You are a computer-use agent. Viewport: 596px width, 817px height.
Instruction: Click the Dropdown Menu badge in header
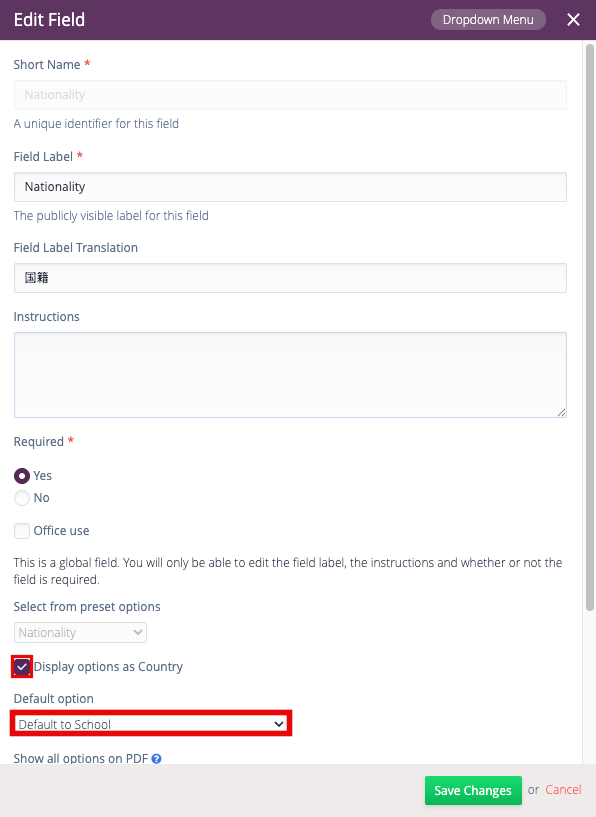tap(488, 20)
